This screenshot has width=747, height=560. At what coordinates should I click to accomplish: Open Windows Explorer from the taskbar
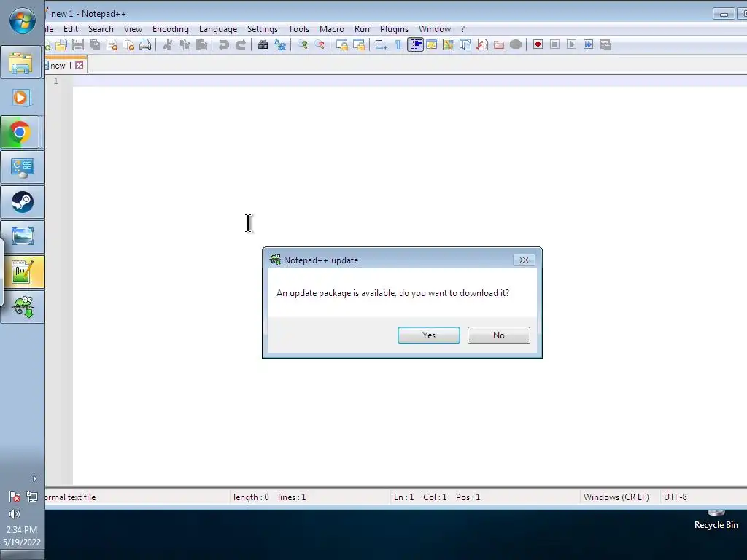(22, 63)
